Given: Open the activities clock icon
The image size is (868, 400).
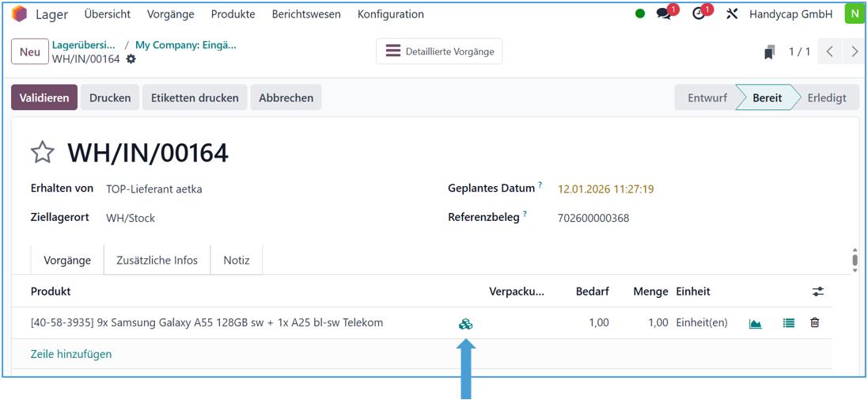Looking at the screenshot, I should [699, 14].
